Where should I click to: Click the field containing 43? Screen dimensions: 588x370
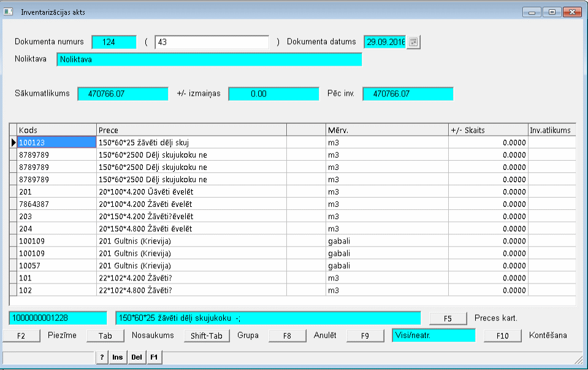tap(212, 42)
